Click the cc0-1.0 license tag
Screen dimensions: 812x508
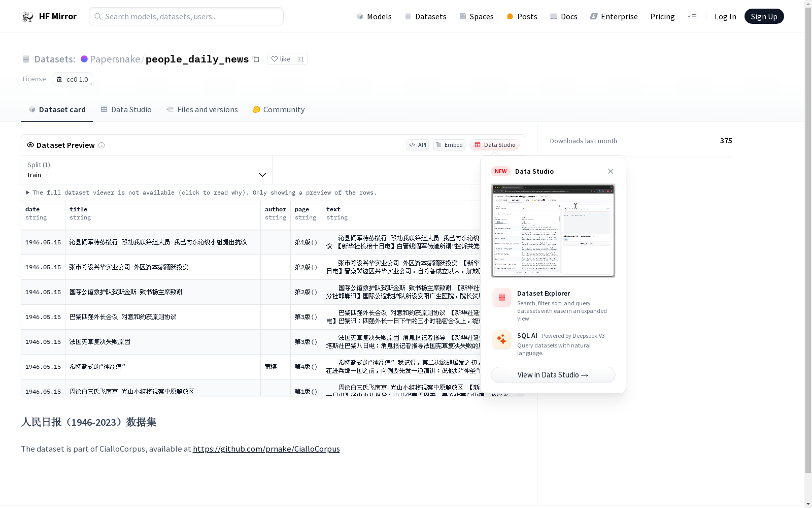pyautogui.click(x=73, y=79)
